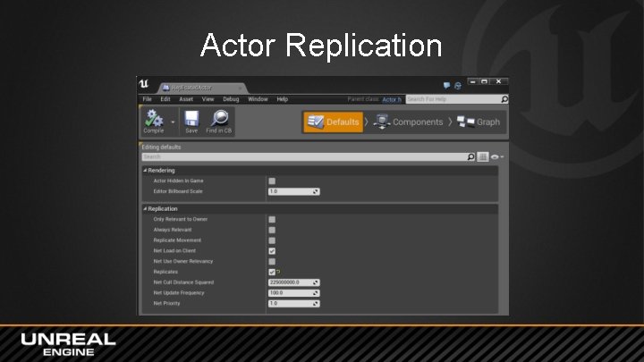Open the view options eye dropdown
The image size is (644, 362).
coord(496,156)
